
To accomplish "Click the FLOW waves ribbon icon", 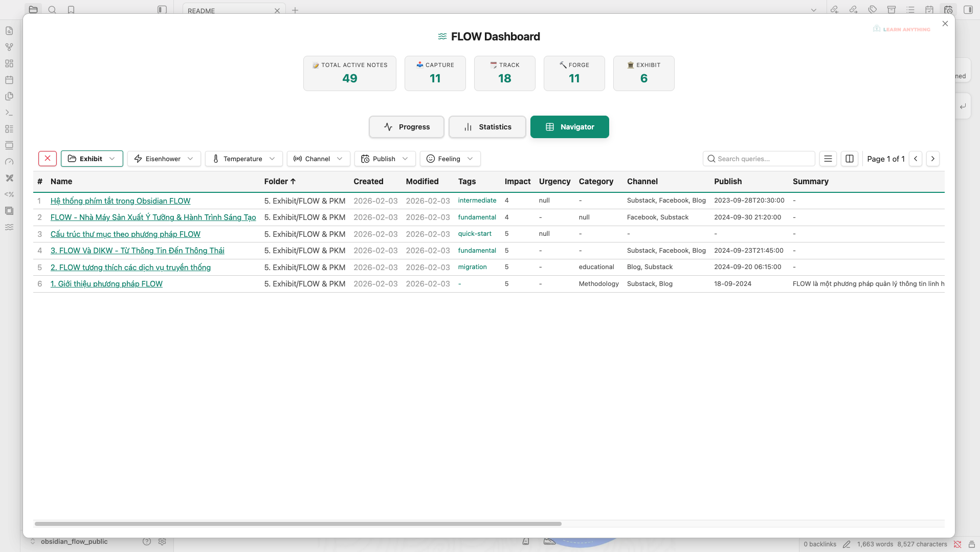I will [x=9, y=227].
